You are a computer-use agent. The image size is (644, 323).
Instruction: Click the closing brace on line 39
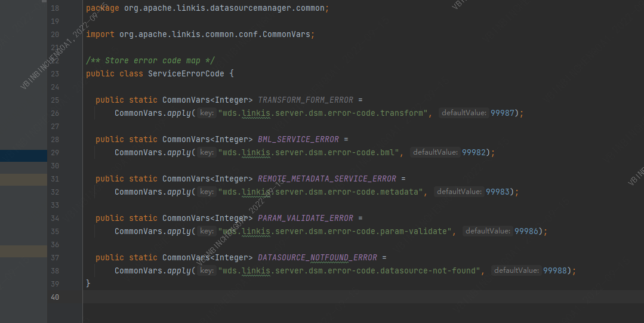[88, 284]
